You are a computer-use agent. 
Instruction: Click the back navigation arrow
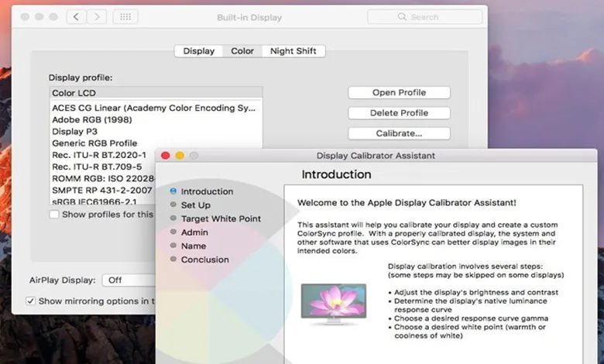point(76,16)
